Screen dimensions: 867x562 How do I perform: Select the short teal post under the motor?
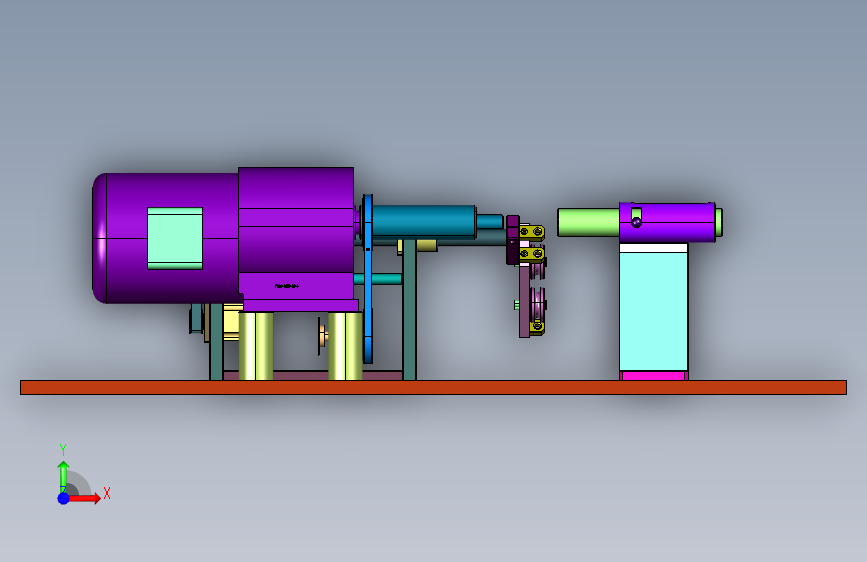point(216,341)
